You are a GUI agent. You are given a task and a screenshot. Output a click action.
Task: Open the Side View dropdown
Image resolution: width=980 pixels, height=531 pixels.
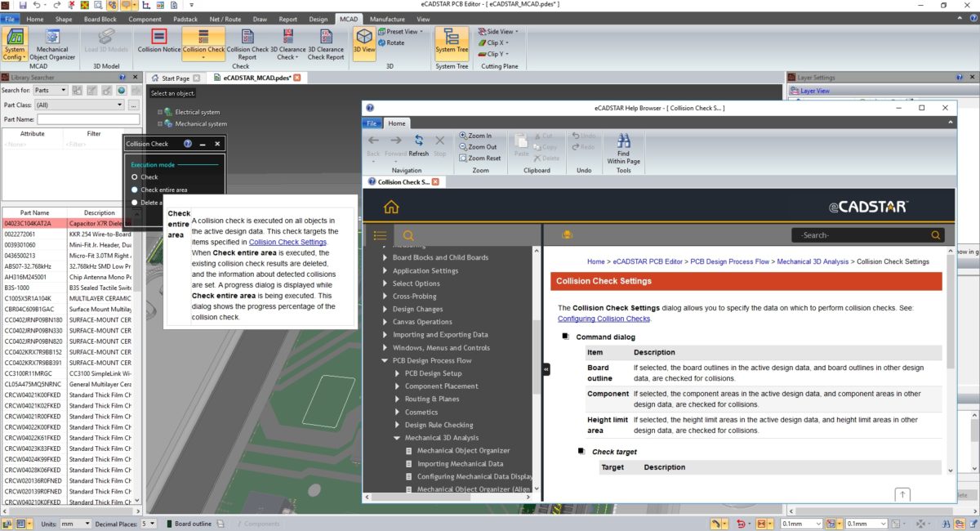click(497, 32)
